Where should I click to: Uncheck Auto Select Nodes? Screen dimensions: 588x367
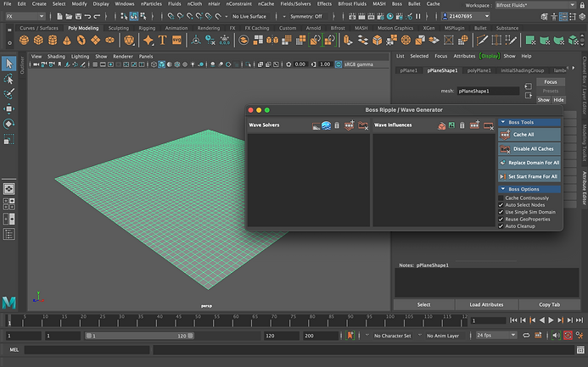click(501, 205)
